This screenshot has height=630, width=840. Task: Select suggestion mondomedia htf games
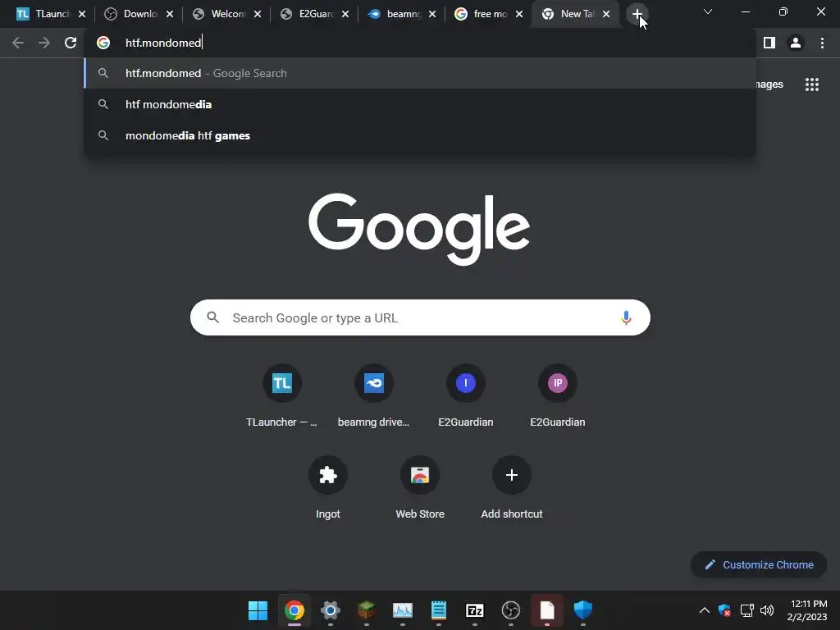pos(420,135)
